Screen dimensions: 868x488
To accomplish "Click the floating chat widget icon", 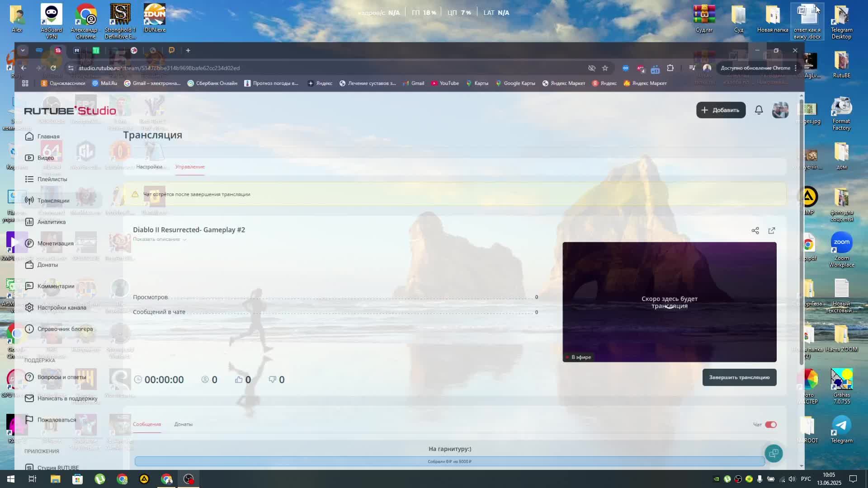I will [774, 453].
